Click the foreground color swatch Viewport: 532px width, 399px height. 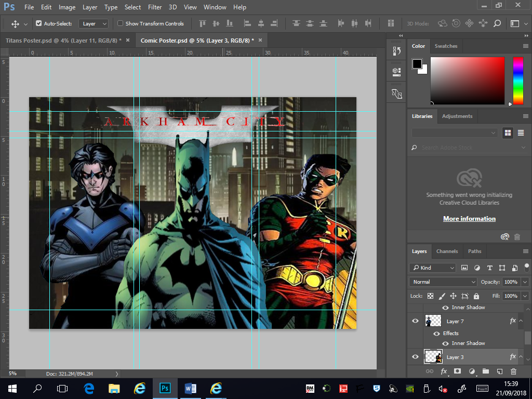tap(417, 63)
